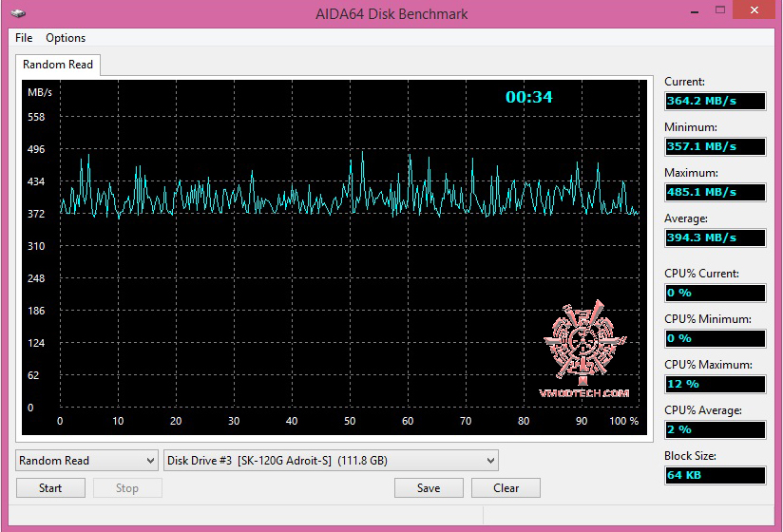Click the 558 label on the Y axis
This screenshot has height=532, width=783.
point(36,117)
